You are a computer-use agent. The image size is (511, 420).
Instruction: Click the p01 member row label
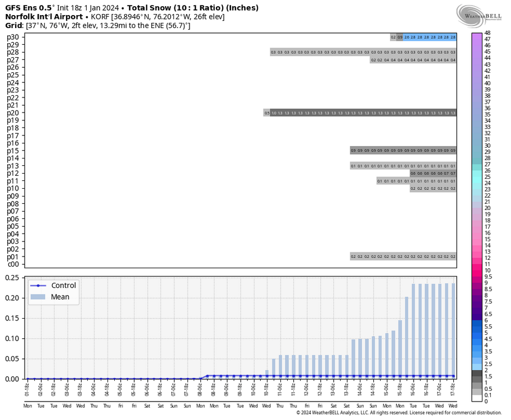pos(13,256)
